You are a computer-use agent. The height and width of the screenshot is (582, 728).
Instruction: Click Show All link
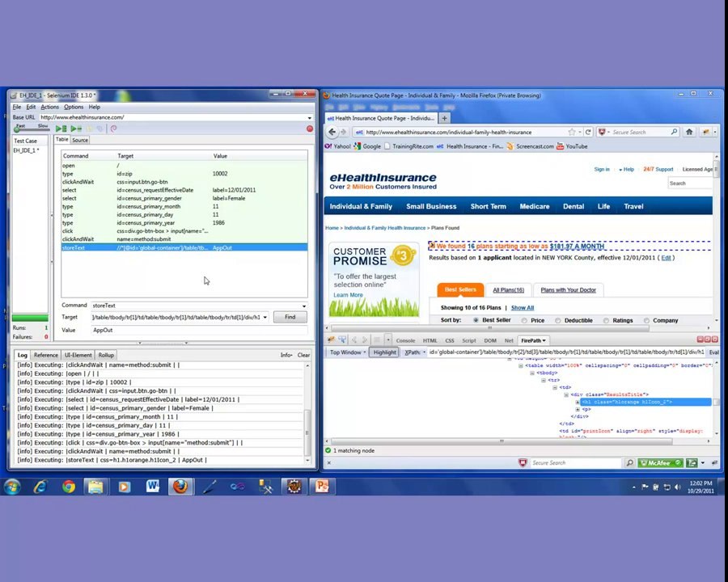[x=523, y=308]
